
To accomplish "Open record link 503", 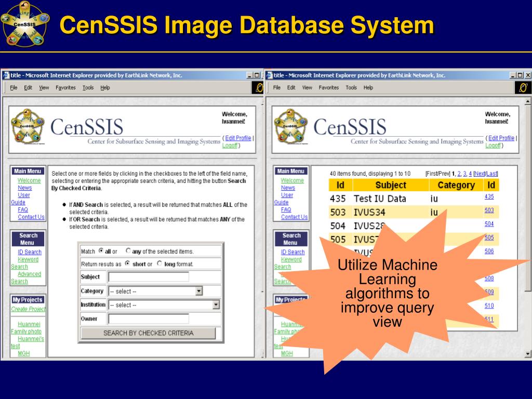I will point(489,210).
